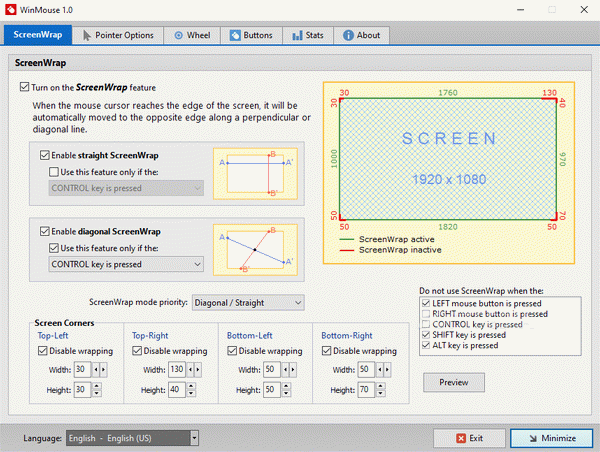The height and width of the screenshot is (452, 600).
Task: Toggle Enable straight ScreenWrap checkbox
Action: tap(45, 155)
